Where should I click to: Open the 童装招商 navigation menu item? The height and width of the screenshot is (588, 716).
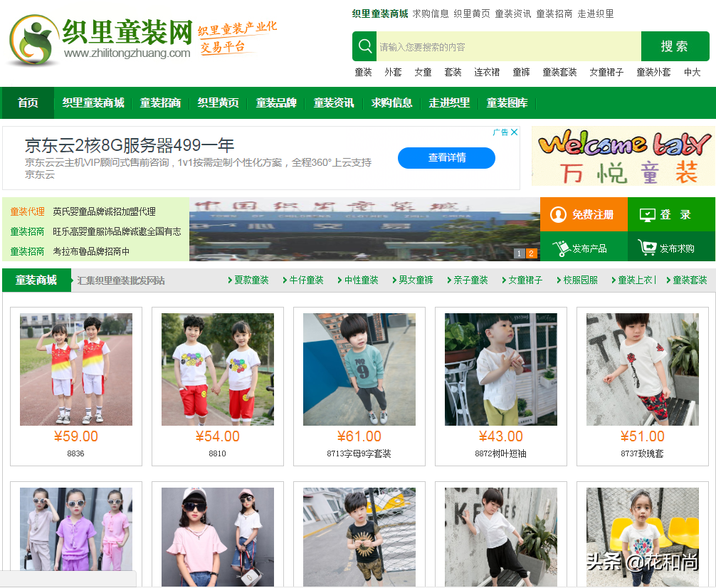pyautogui.click(x=160, y=103)
